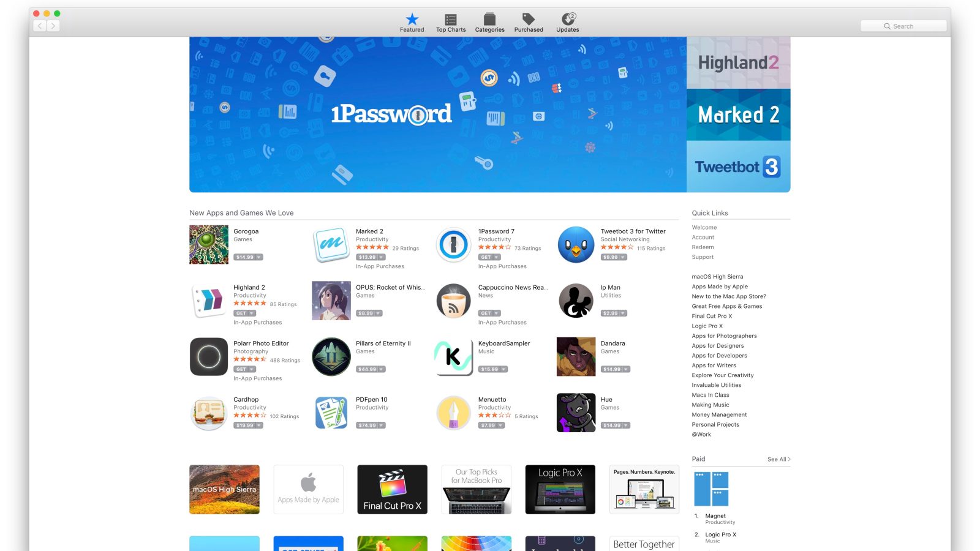
Task: Click the Marked 2 app icon
Action: coord(331,245)
